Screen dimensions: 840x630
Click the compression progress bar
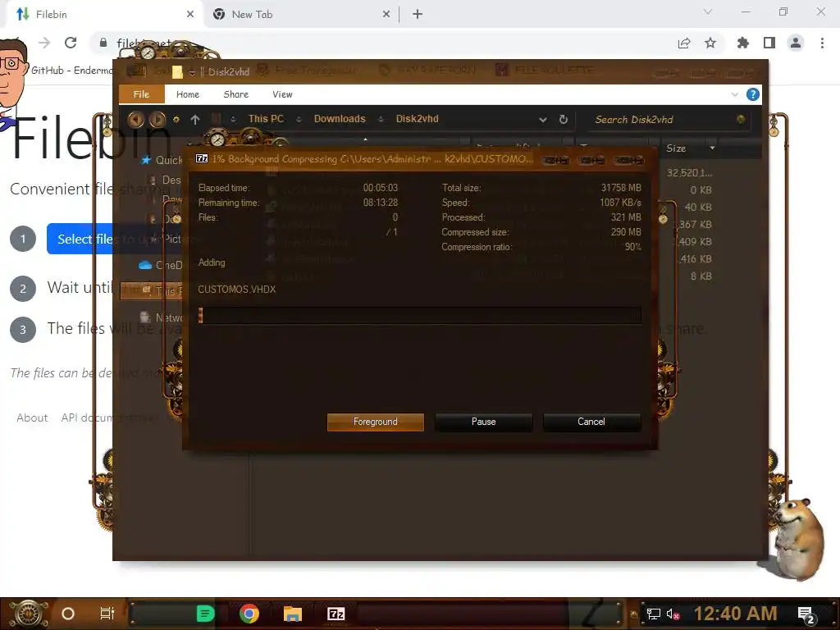point(419,315)
